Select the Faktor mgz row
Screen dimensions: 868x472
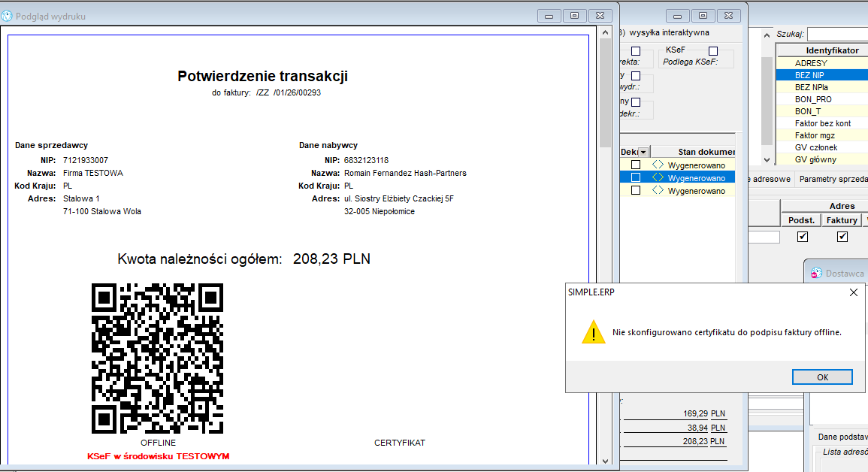[823, 135]
